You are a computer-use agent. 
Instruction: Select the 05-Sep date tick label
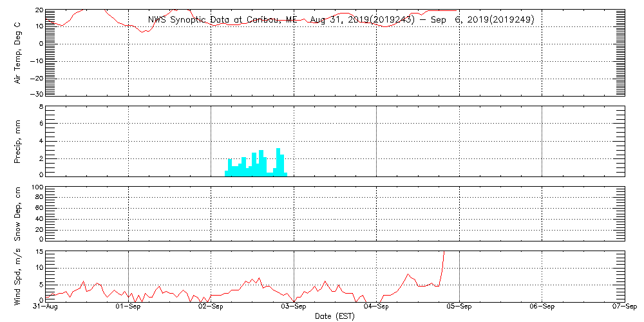[459, 308]
